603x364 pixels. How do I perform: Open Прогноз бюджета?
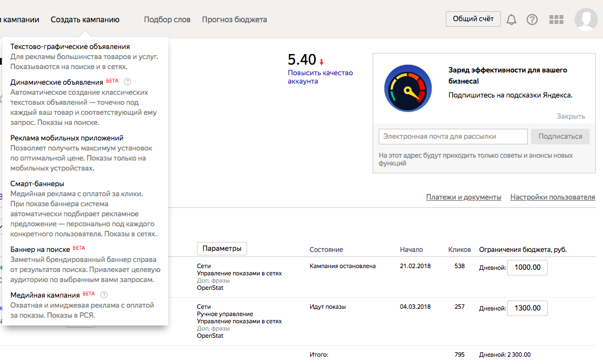[235, 20]
